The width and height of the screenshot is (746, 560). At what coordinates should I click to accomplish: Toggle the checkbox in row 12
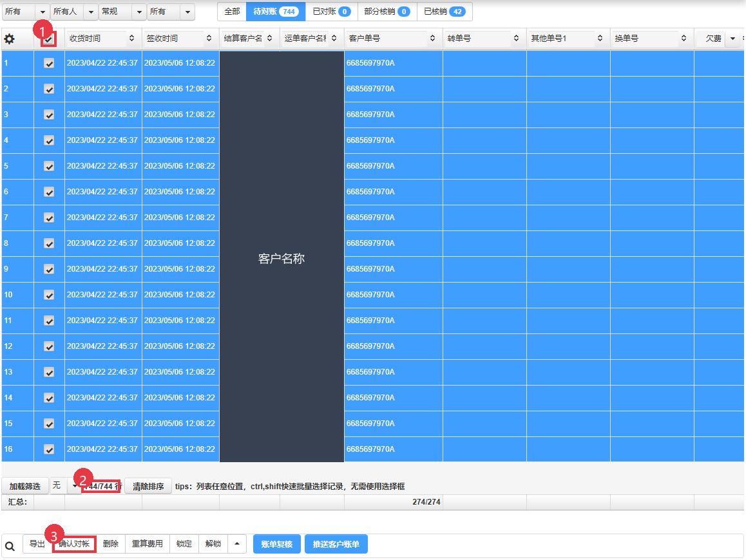(49, 346)
